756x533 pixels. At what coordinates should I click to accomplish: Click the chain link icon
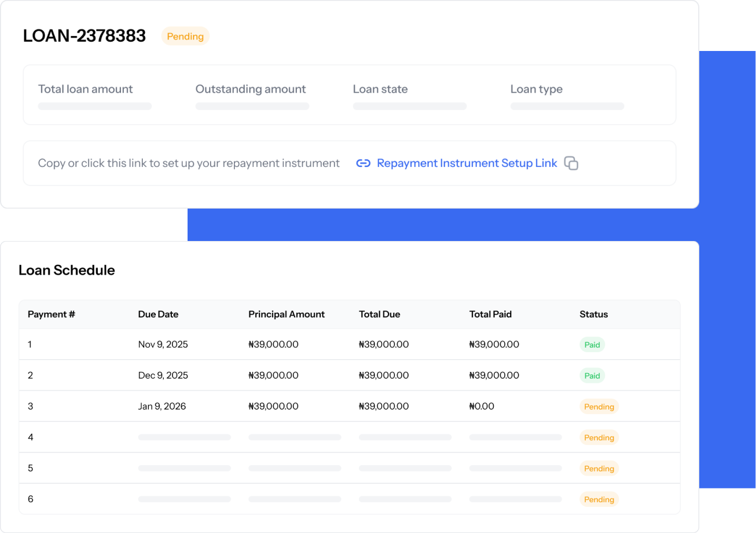[x=363, y=163]
